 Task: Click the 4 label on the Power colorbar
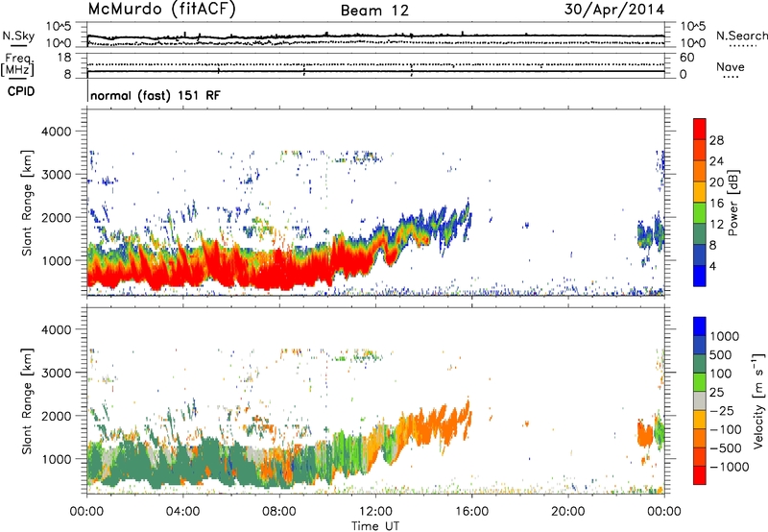713,266
